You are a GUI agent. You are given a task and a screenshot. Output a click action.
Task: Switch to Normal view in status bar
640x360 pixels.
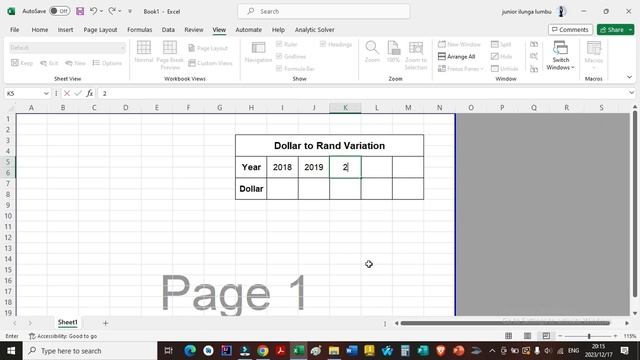[509, 336]
